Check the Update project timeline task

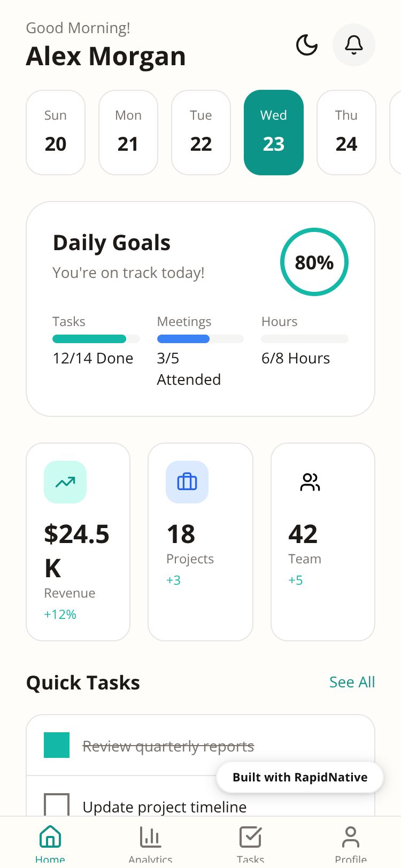tap(57, 805)
